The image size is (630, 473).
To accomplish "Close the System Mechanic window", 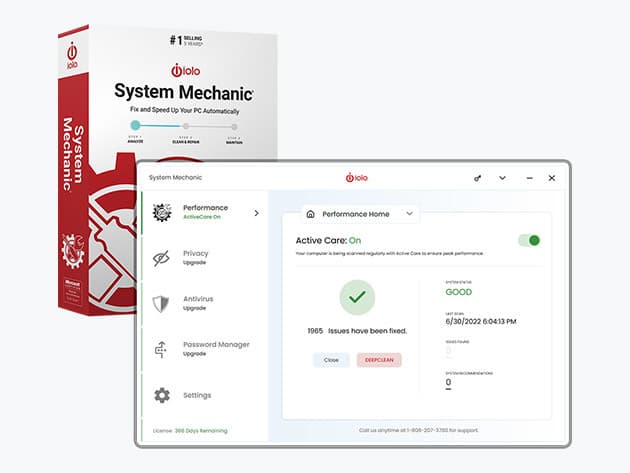I will [x=551, y=178].
